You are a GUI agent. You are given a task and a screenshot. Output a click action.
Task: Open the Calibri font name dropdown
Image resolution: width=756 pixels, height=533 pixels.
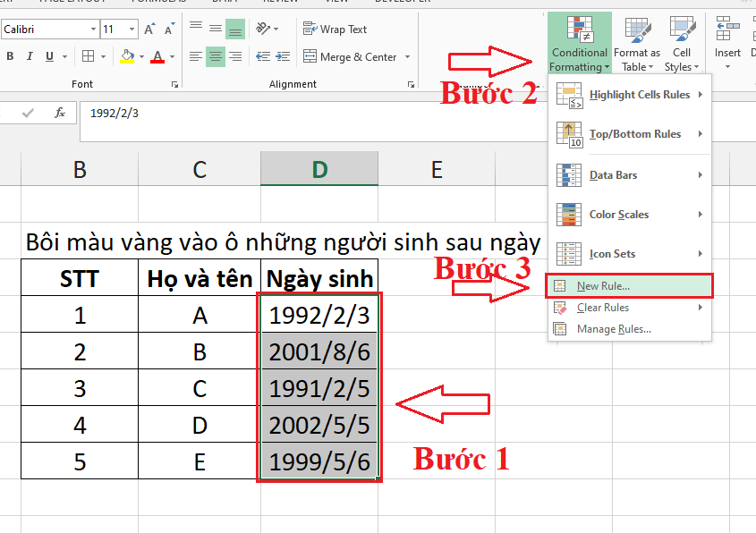tap(94, 30)
